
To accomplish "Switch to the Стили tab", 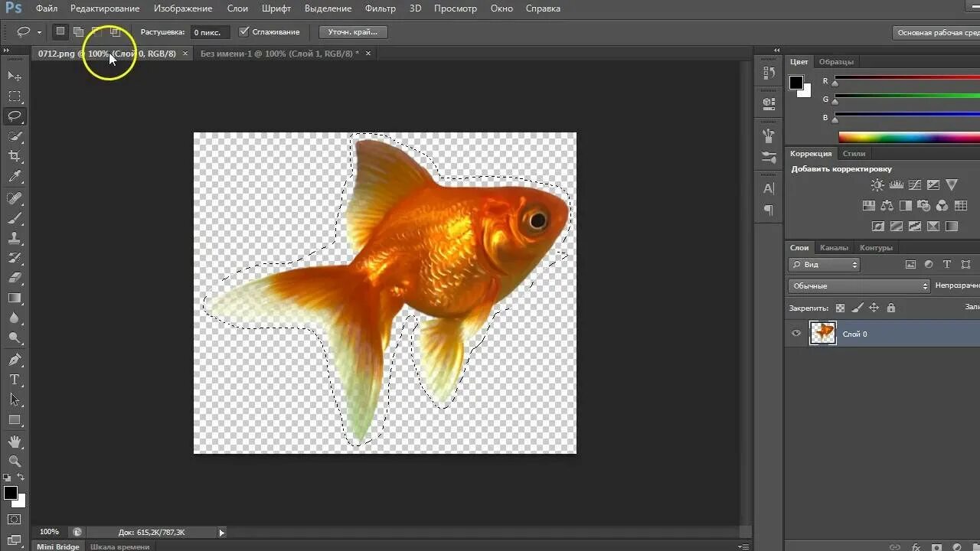I will [x=854, y=154].
